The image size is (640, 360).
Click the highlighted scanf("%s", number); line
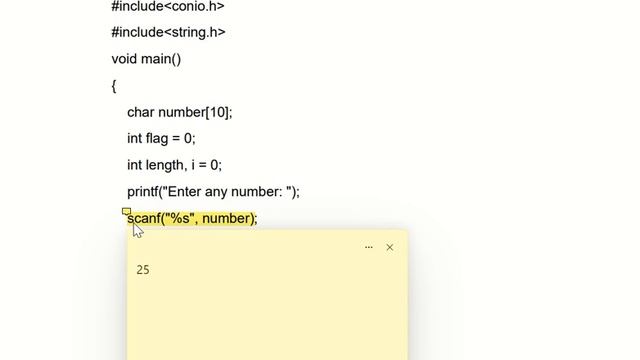tap(192, 218)
